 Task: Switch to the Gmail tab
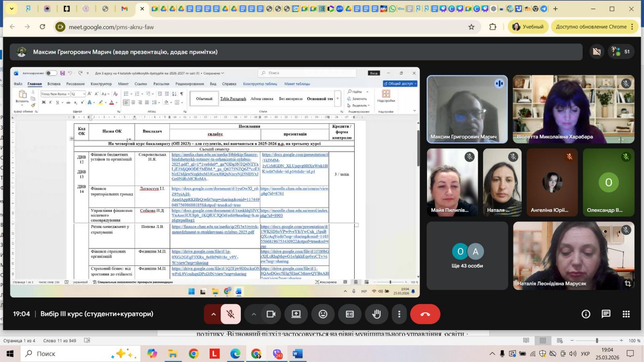click(124, 8)
